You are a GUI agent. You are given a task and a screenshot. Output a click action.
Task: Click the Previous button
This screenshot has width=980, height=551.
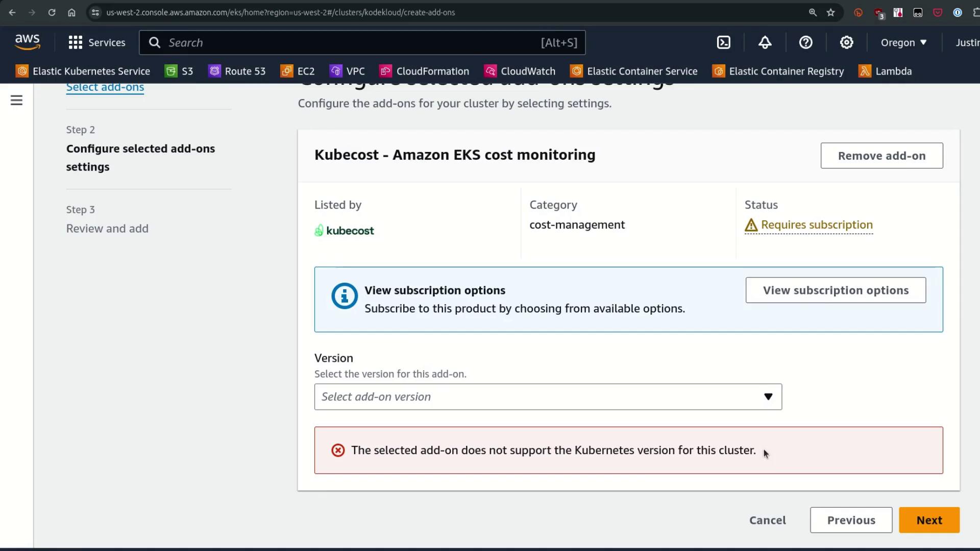851,520
